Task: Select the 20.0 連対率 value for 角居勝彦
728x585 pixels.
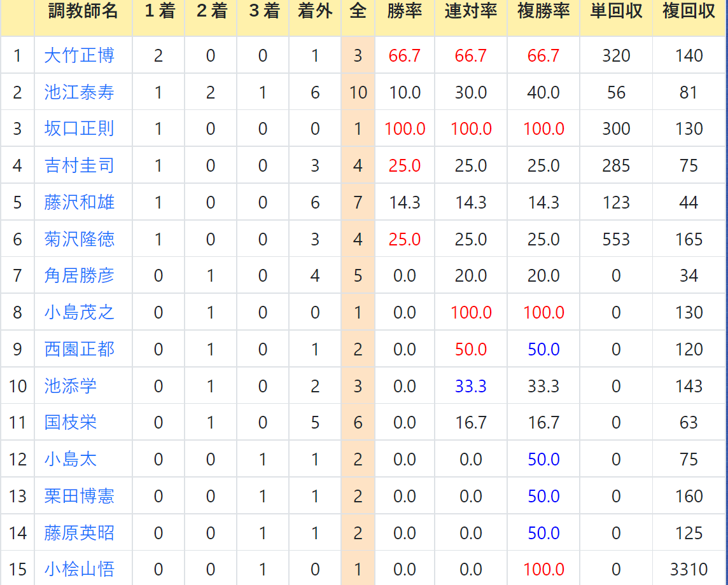Action: [x=471, y=276]
